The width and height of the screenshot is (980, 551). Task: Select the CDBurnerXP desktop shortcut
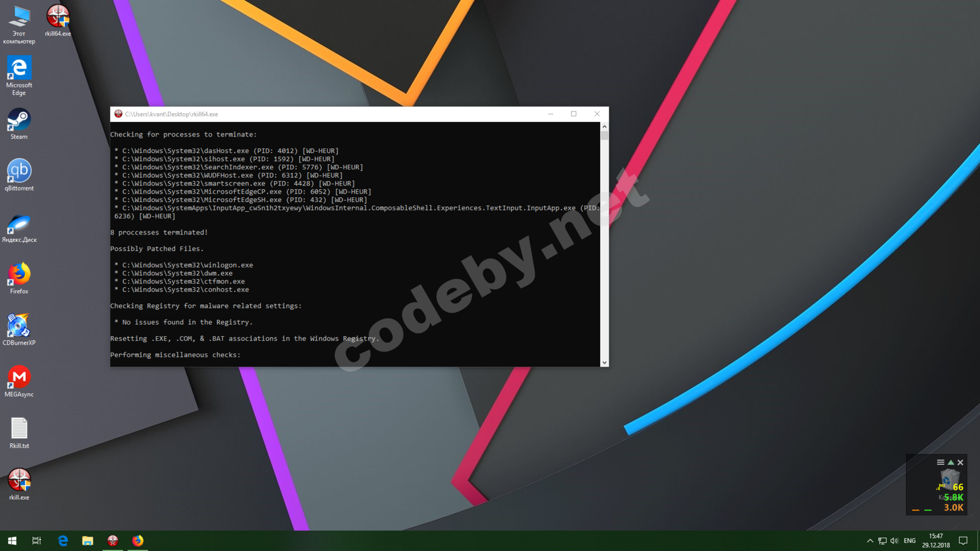[x=19, y=330]
